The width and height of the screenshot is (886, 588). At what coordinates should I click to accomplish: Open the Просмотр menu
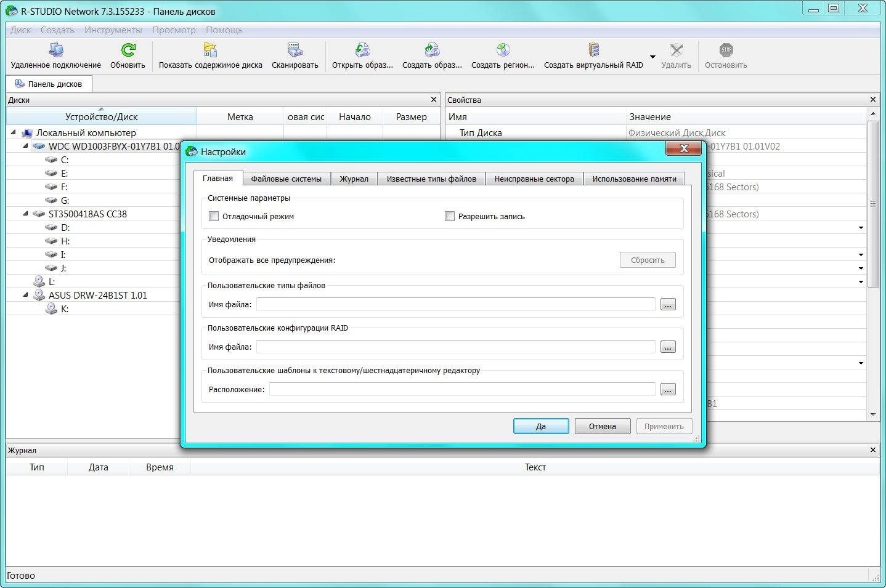pyautogui.click(x=174, y=30)
